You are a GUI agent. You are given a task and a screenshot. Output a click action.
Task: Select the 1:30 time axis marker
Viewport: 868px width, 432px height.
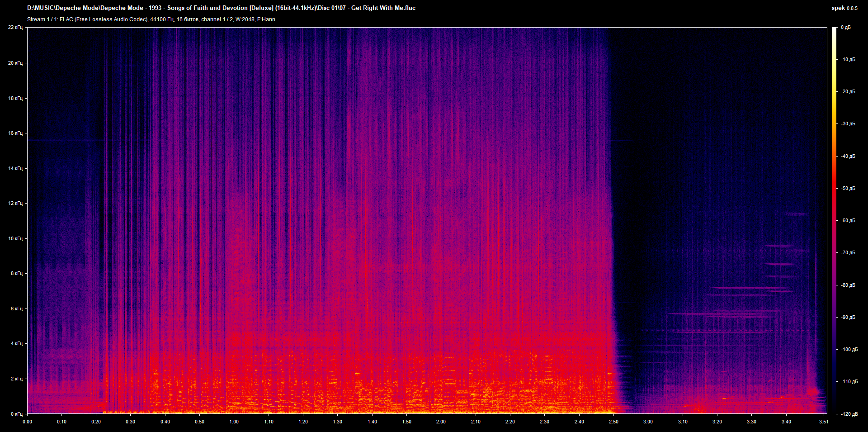pos(338,422)
